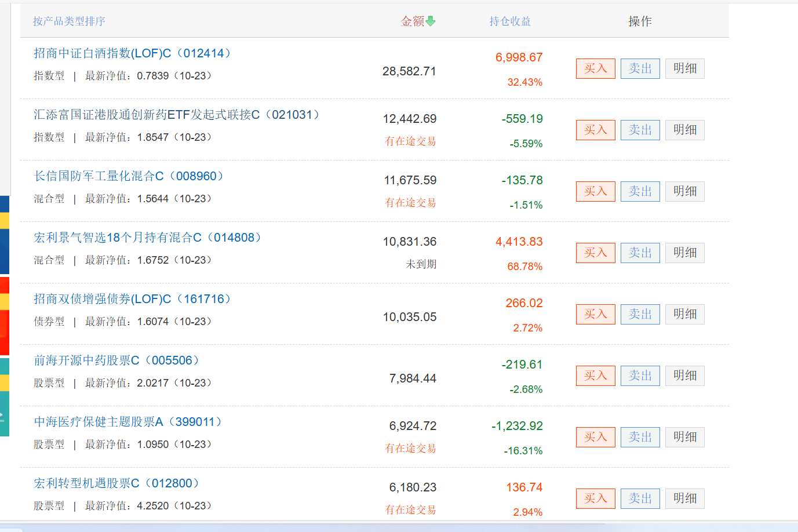Viewport: 798px width, 532px height.
Task: Sell fund 012800 holdings
Action: click(x=640, y=498)
